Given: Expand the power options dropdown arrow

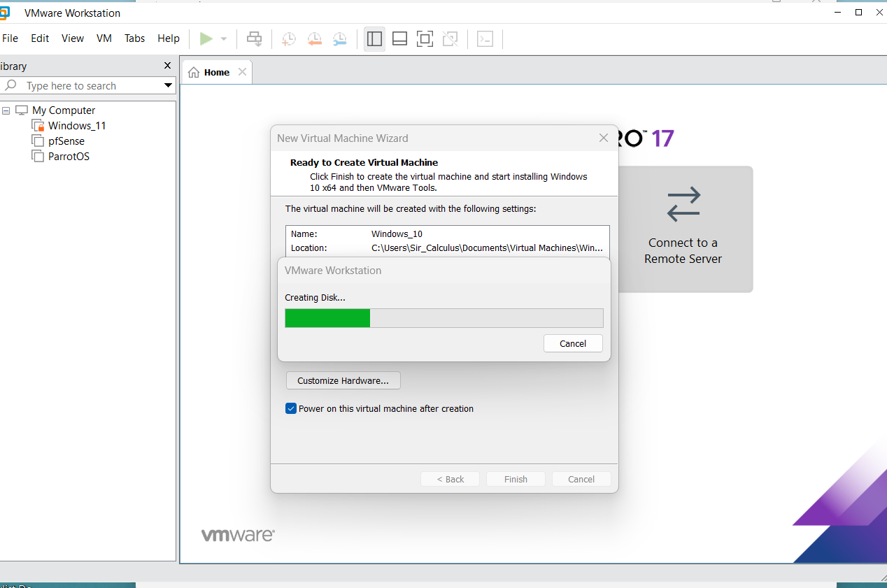Looking at the screenshot, I should (224, 39).
